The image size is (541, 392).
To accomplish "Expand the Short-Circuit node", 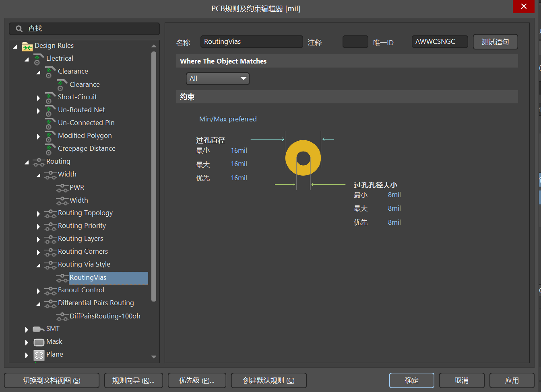I will pyautogui.click(x=38, y=98).
